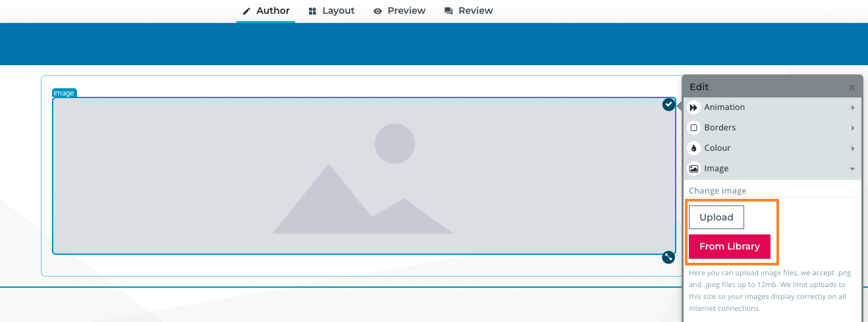Click the resize arrows handle icon

(x=668, y=257)
